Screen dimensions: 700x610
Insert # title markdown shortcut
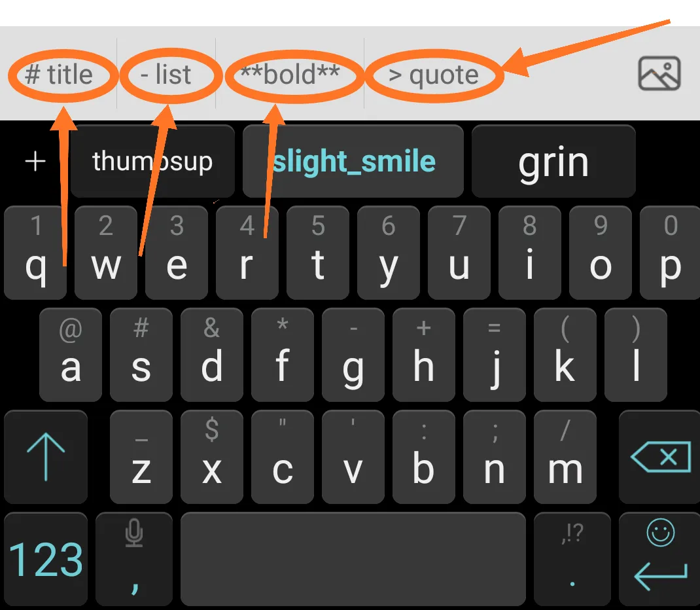[x=59, y=74]
